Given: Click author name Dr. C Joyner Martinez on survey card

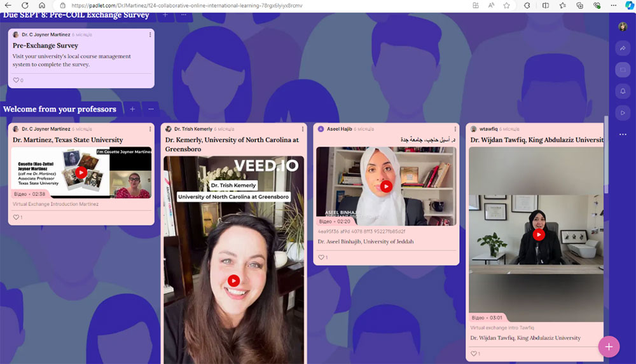Looking at the screenshot, I should coord(46,35).
